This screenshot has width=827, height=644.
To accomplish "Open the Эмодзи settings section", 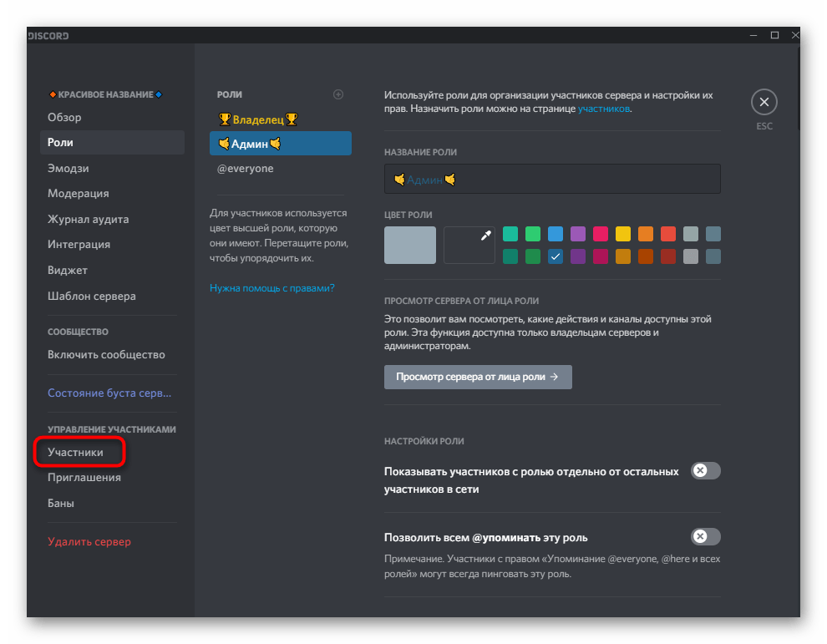I will [68, 168].
